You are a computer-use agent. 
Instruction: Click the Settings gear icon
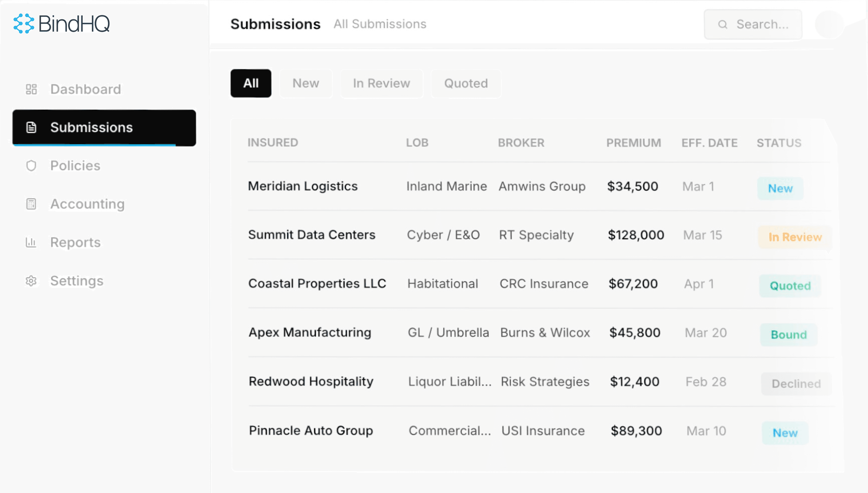[31, 281]
